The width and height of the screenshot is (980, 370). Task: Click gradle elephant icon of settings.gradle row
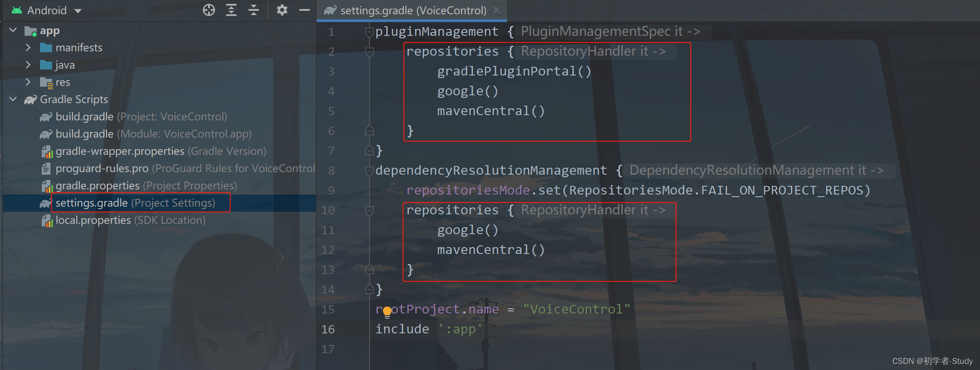click(46, 203)
